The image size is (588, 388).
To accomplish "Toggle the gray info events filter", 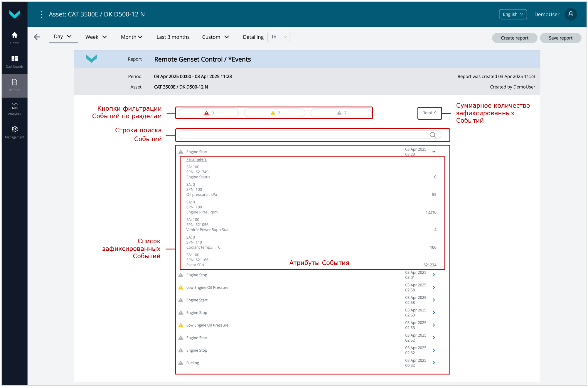I will 341,113.
